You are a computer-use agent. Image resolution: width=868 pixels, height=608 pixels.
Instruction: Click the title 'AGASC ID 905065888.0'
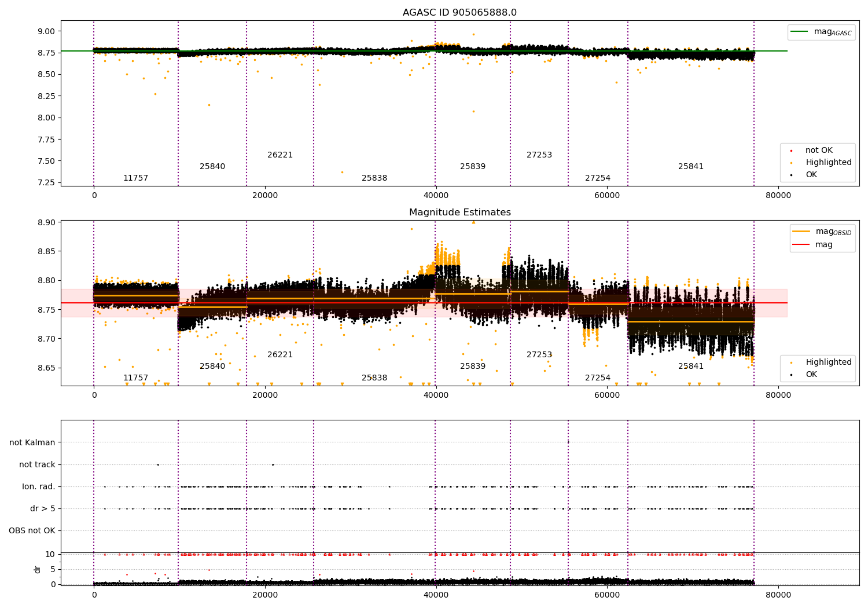click(x=459, y=13)
